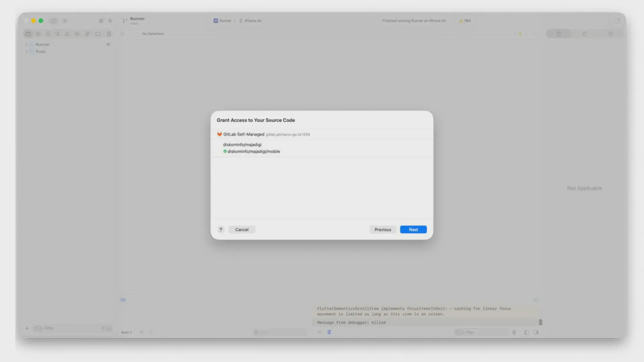Clear the debug console with trash icon
The height and width of the screenshot is (362, 644).
[514, 332]
